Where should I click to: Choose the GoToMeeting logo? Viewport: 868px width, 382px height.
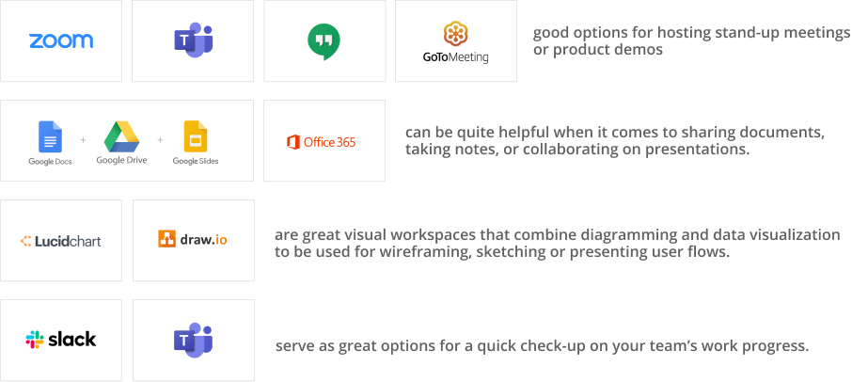tap(455, 42)
